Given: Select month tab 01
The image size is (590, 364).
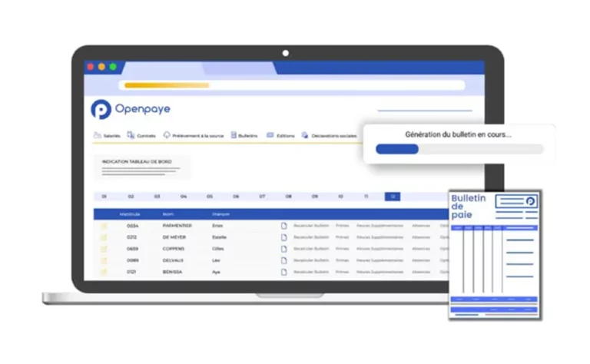Looking at the screenshot, I should (104, 197).
